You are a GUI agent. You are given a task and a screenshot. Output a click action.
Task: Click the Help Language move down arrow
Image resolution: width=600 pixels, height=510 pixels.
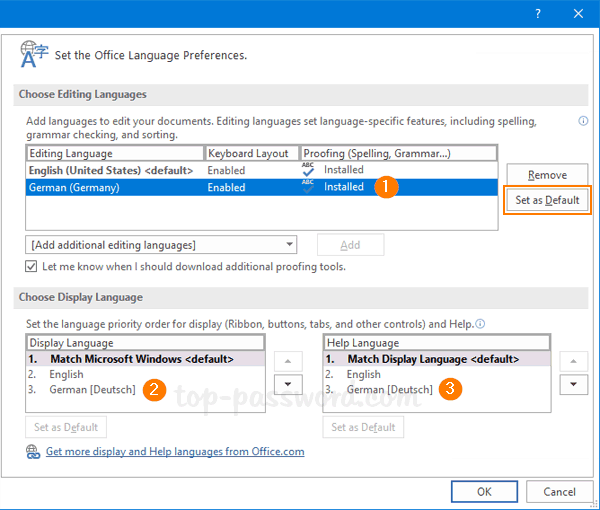point(574,384)
